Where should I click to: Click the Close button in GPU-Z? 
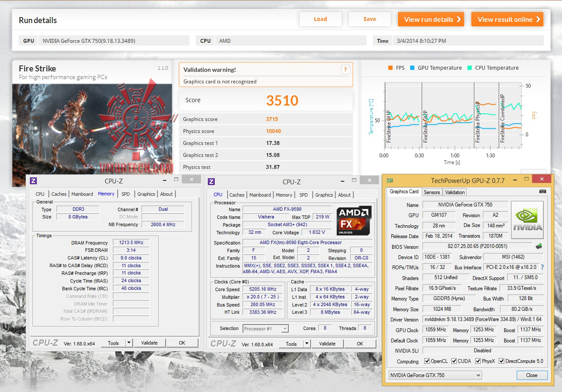532,375
